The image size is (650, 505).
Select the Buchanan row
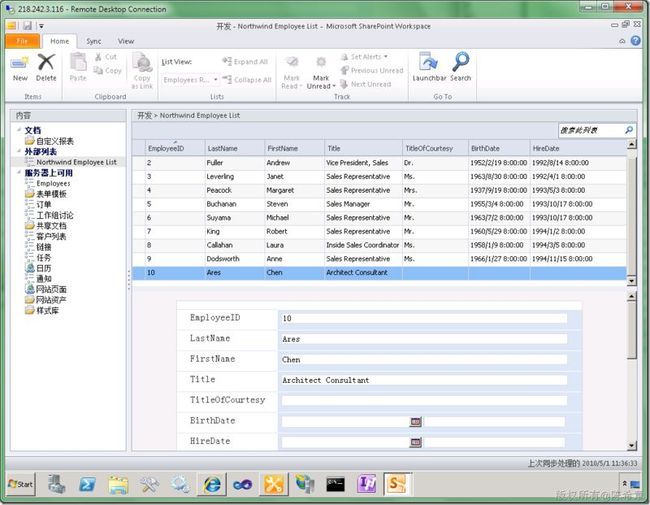click(x=379, y=204)
